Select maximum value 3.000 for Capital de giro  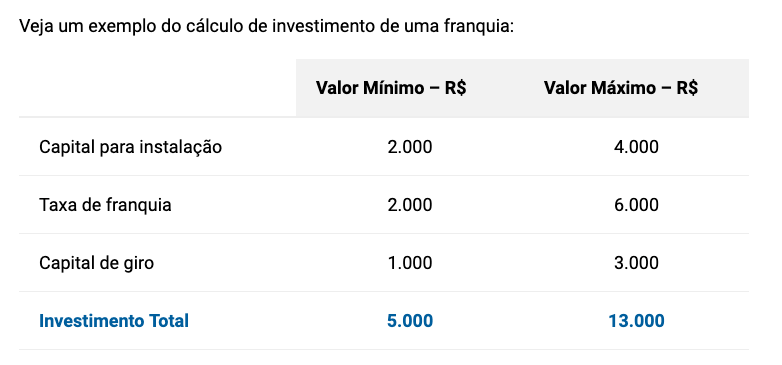636,263
